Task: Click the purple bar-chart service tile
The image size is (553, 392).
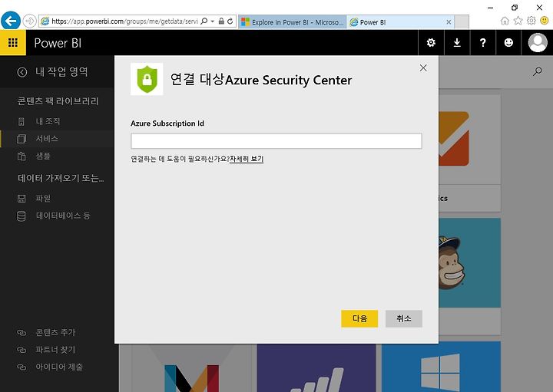Action: pyautogui.click(x=316, y=367)
